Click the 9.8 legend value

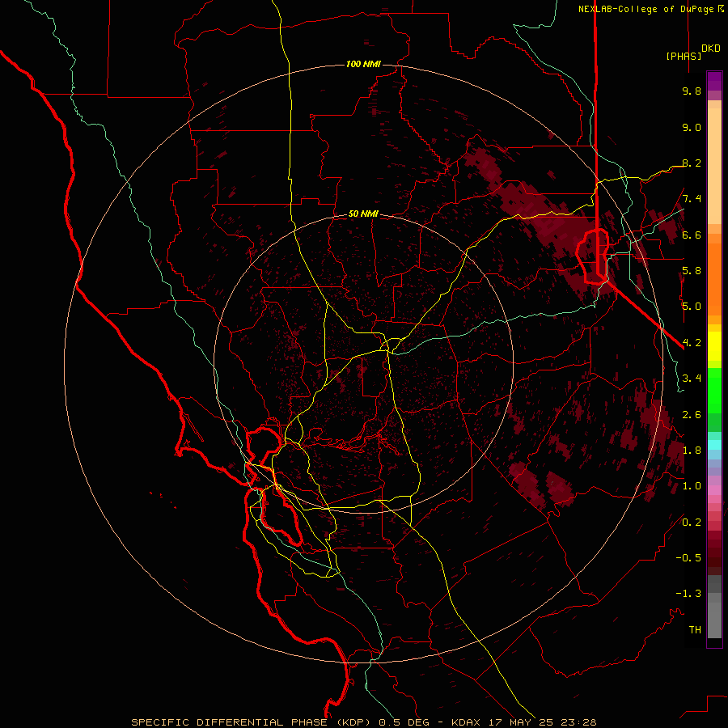pyautogui.click(x=692, y=91)
